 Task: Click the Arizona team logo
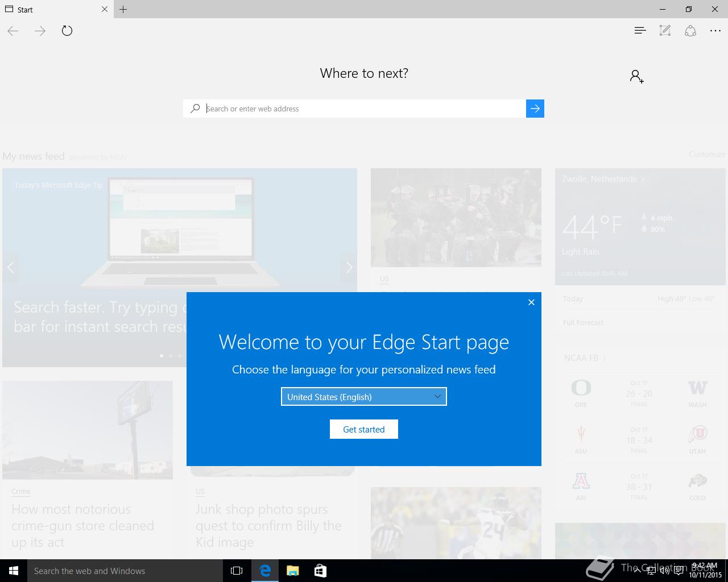tap(581, 481)
